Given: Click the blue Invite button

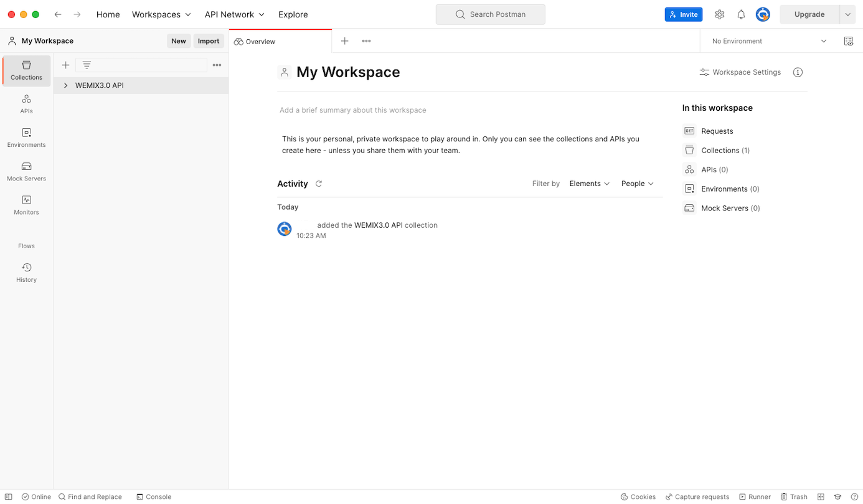Looking at the screenshot, I should [683, 14].
